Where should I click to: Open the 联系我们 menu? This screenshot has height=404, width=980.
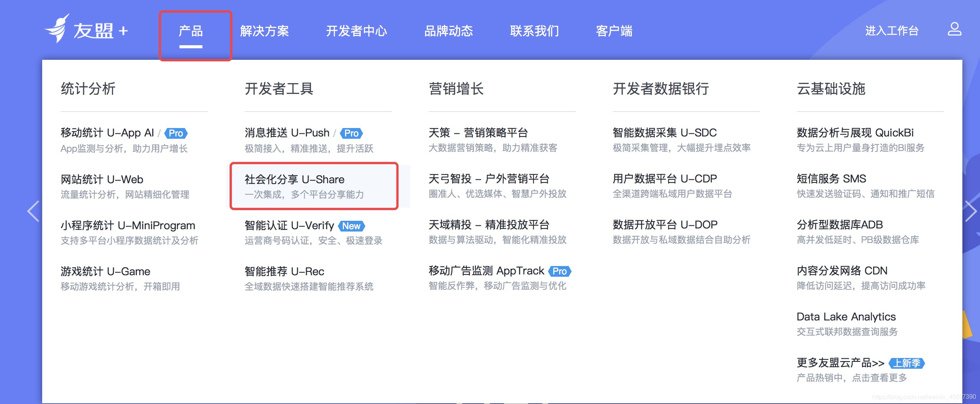(534, 31)
